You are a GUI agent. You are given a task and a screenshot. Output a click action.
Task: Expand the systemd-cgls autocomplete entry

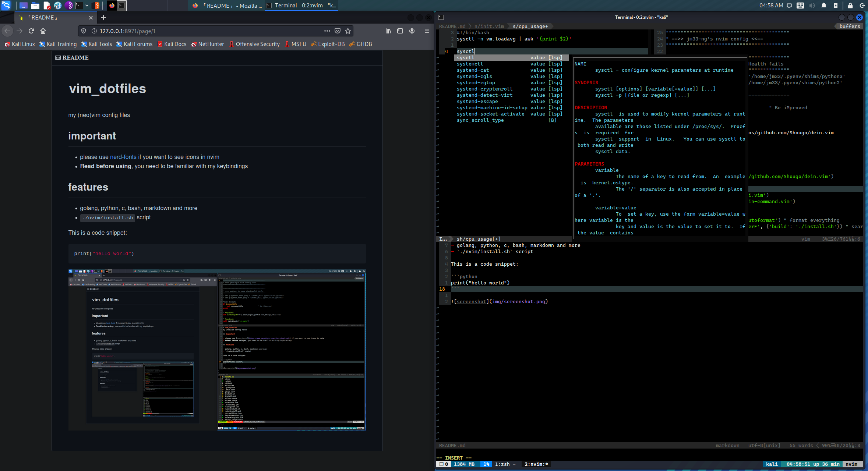tap(475, 76)
